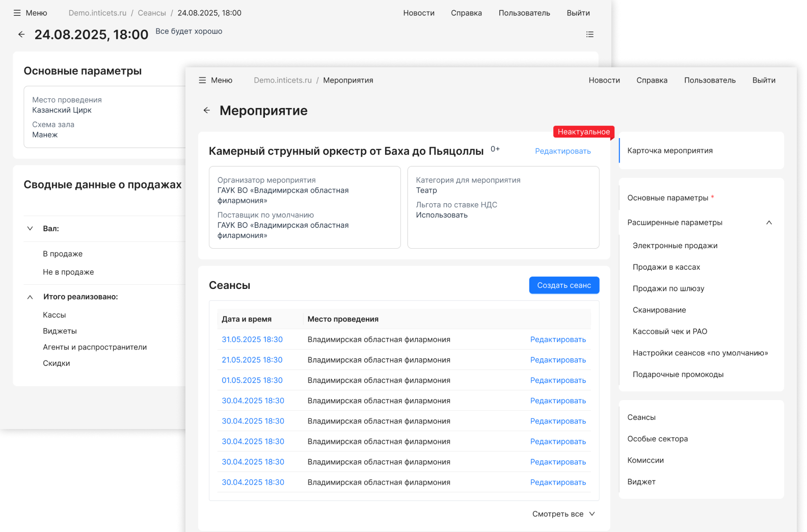Click Редактировать link next to the event title
This screenshot has height=532, width=807.
562,151
